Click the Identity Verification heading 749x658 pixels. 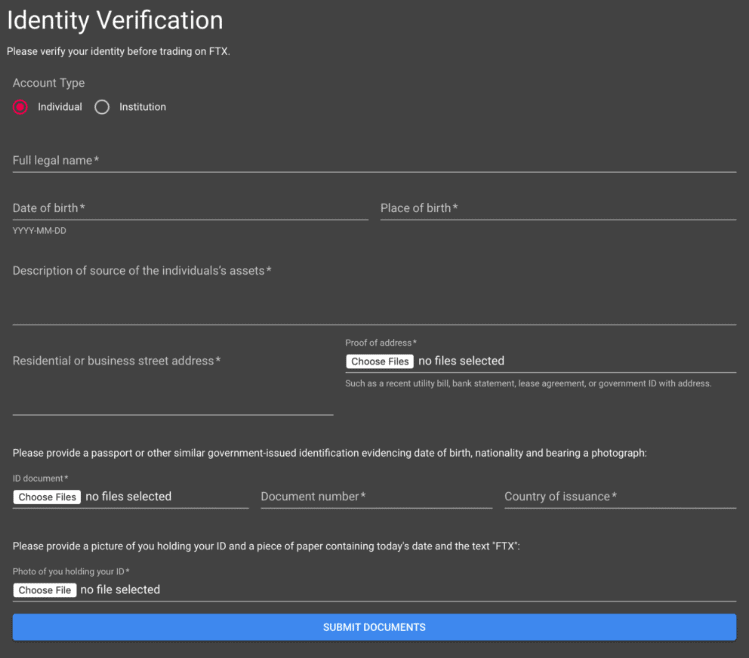coord(115,20)
